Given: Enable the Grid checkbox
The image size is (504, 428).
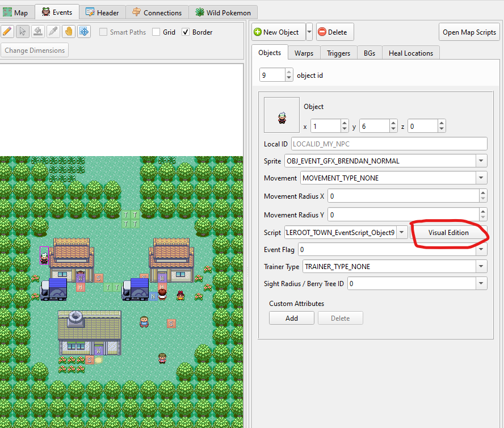Looking at the screenshot, I should (x=156, y=32).
